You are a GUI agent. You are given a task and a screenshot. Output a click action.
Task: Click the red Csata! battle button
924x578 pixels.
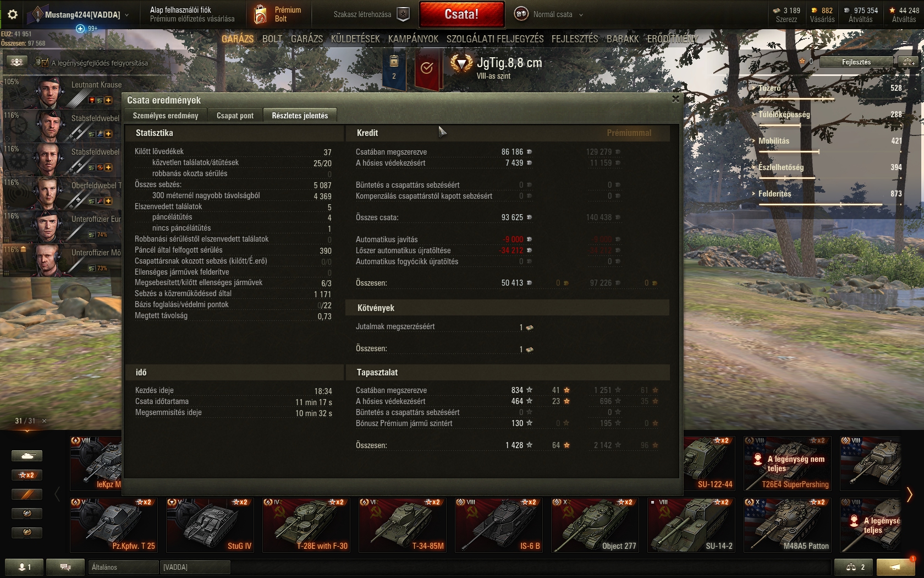point(461,14)
